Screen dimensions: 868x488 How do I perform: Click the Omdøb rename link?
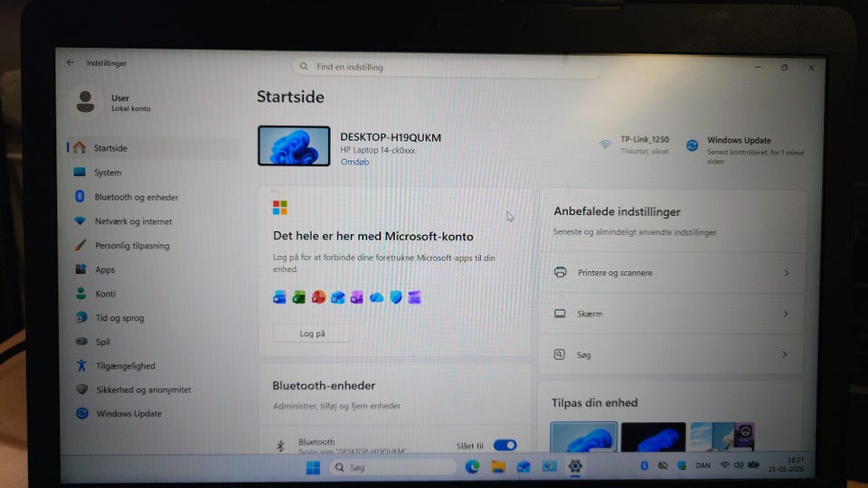[x=354, y=162]
